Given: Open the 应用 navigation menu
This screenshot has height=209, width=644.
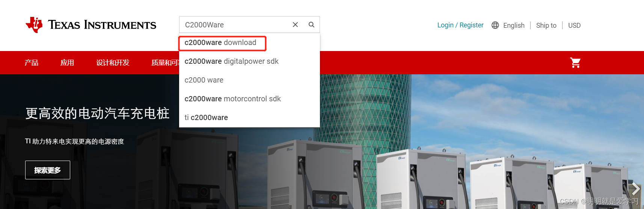Looking at the screenshot, I should pos(67,63).
